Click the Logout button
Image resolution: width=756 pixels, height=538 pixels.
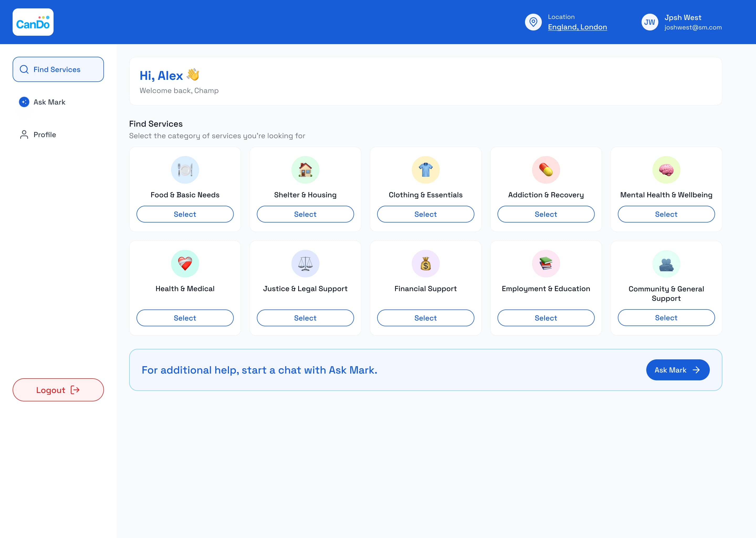pyautogui.click(x=58, y=390)
